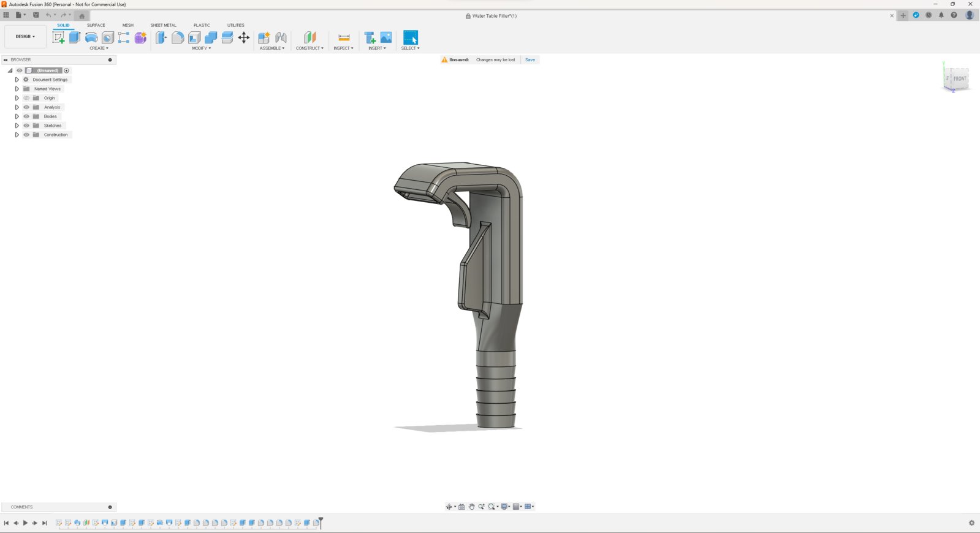Jump to the timeline beginning
The width and height of the screenshot is (980, 533).
pyautogui.click(x=6, y=523)
